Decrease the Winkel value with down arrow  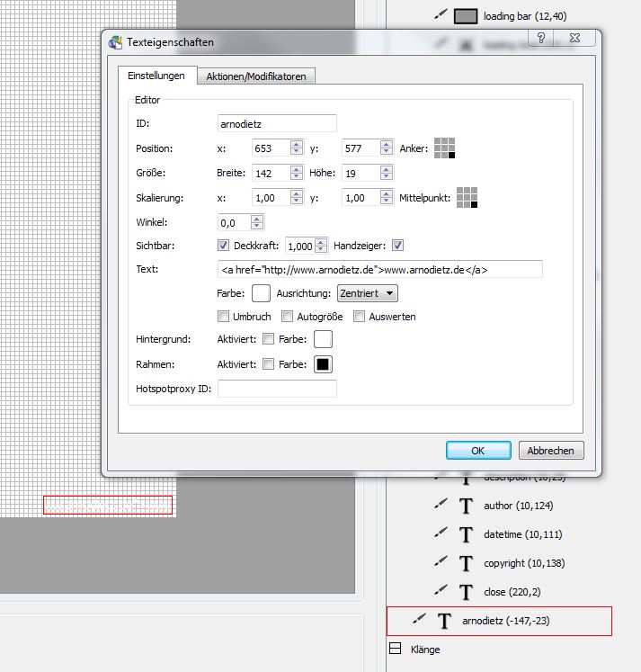257,226
